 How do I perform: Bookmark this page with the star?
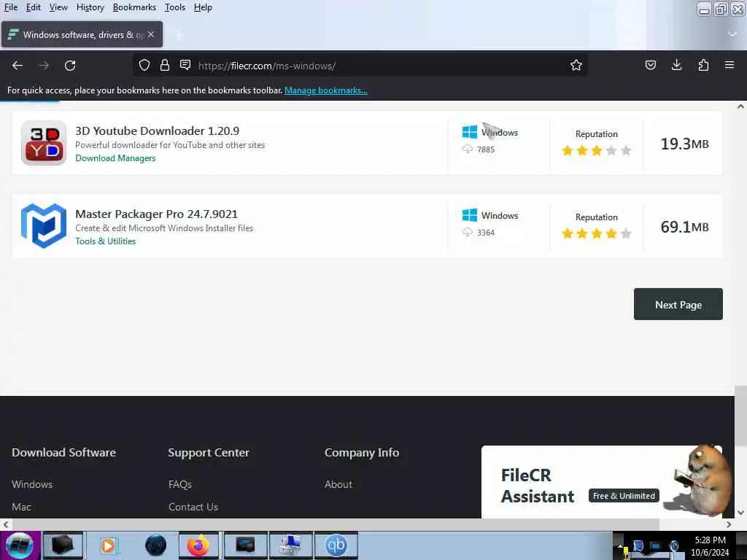coord(576,65)
